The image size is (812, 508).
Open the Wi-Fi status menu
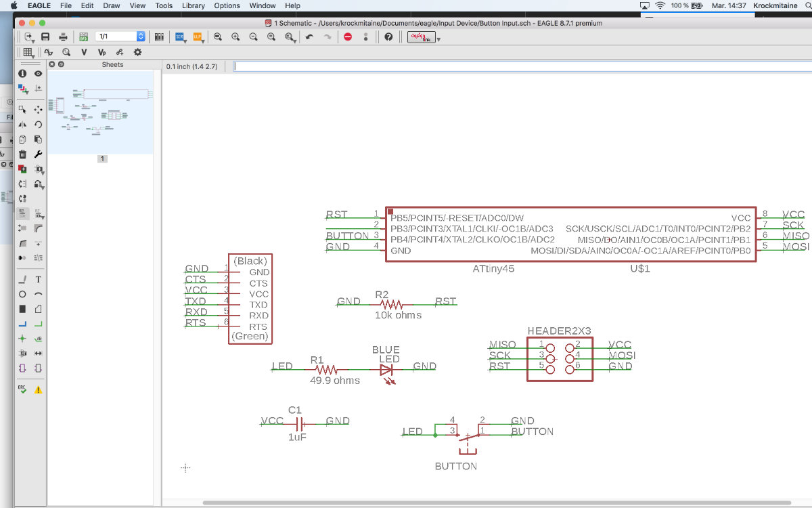pyautogui.click(x=660, y=5)
